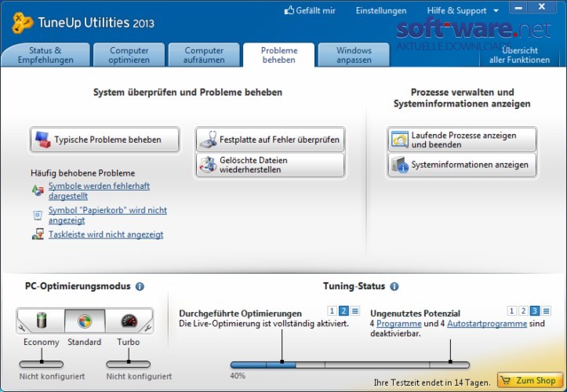Viewport: 567px width, 392px height.
Task: Activate Standard mode Windows button
Action: point(85,321)
